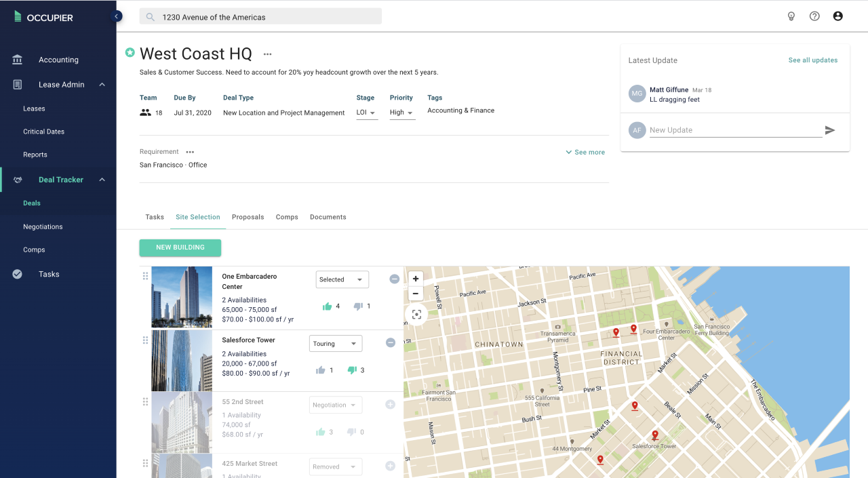
Task: Click the Tasks checkmark icon in sidebar
Action: pos(18,274)
